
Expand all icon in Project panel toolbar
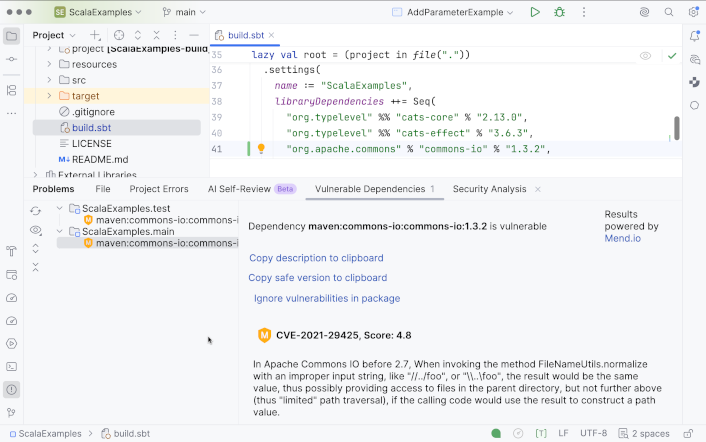(138, 35)
